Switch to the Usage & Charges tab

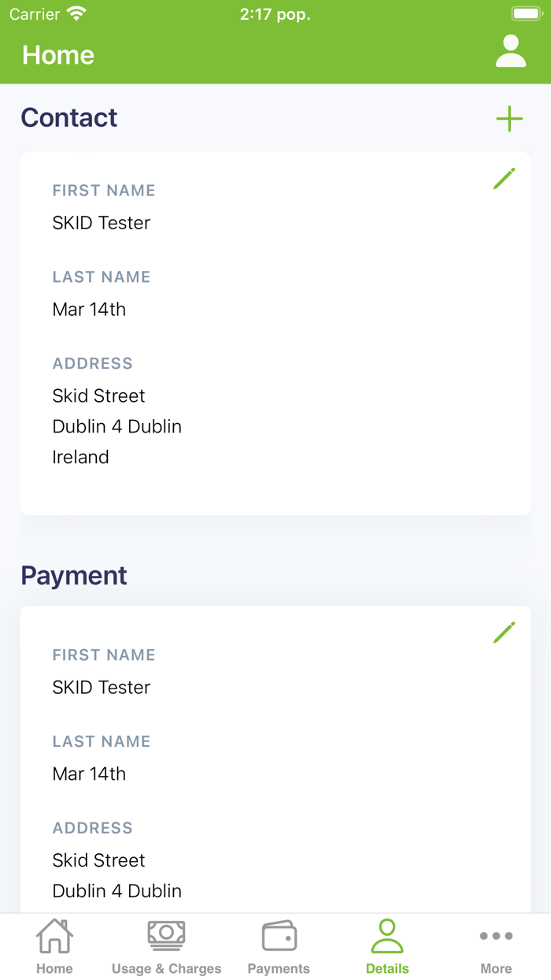click(166, 968)
